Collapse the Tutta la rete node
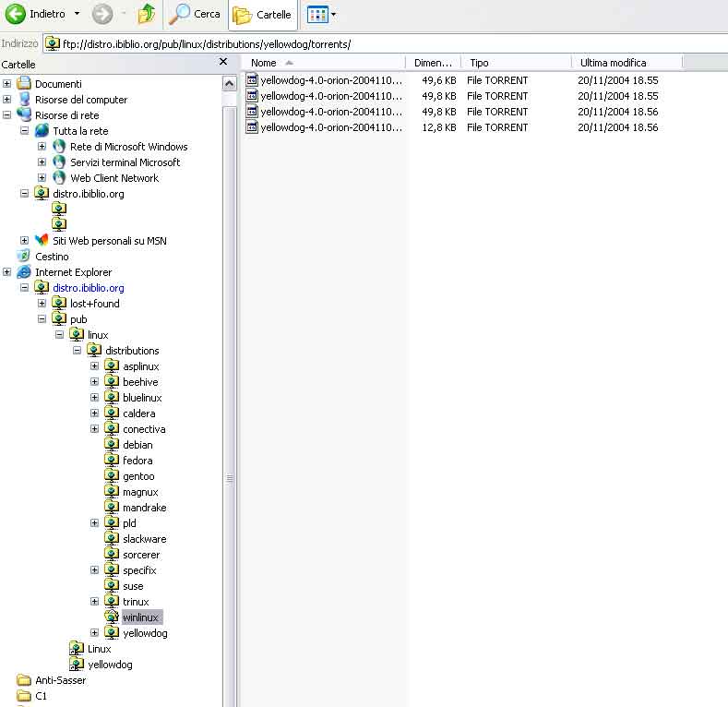The width and height of the screenshot is (728, 707). pos(25,131)
